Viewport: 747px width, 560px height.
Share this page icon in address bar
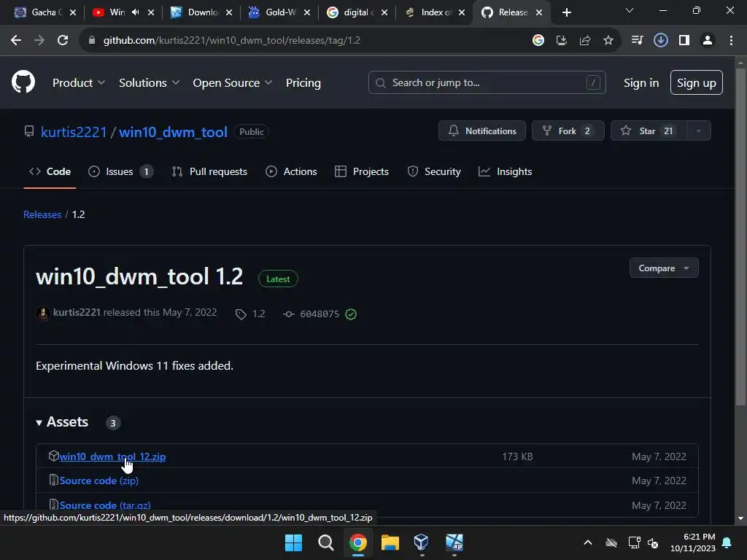click(x=585, y=41)
